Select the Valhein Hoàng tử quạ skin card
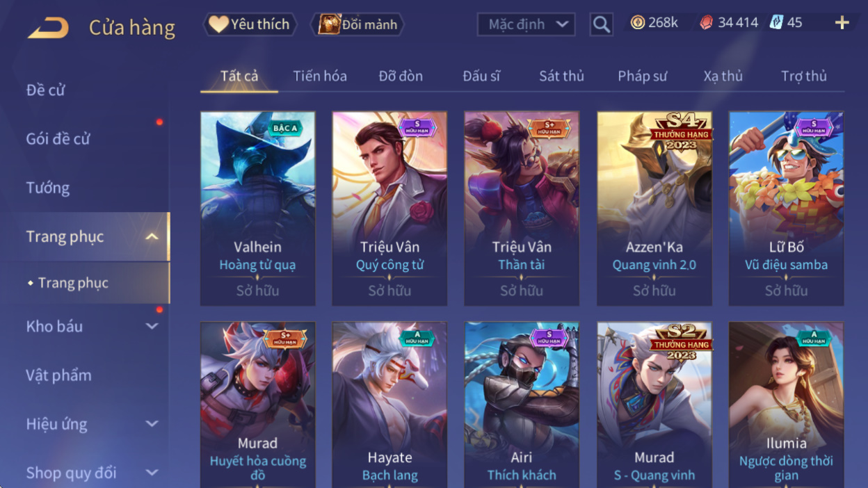Image resolution: width=868 pixels, height=488 pixels. click(258, 209)
